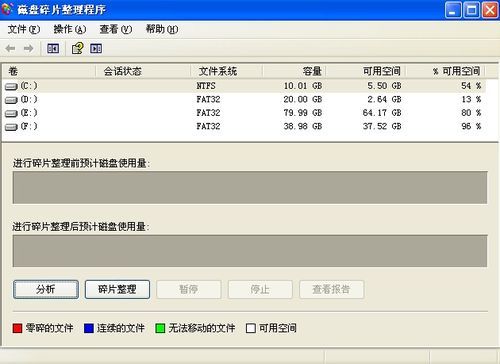Toggle the console tree pane icon
This screenshot has width=500, height=364.
[x=53, y=49]
